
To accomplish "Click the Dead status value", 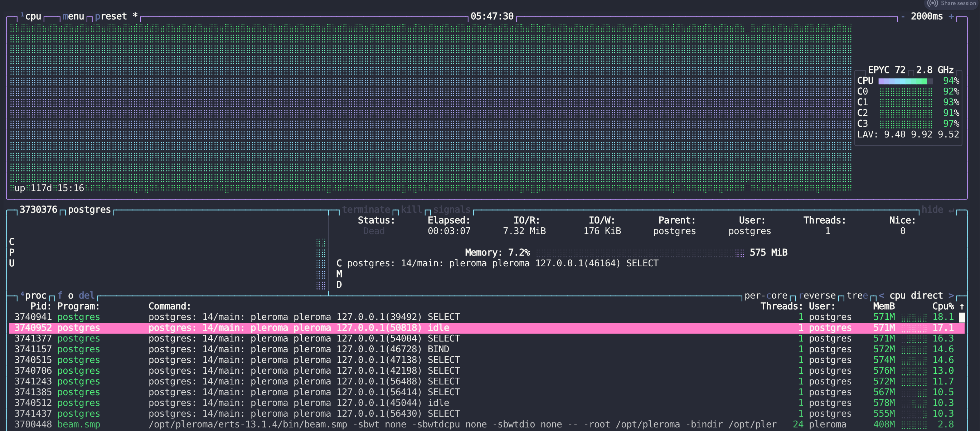I will pyautogui.click(x=374, y=231).
